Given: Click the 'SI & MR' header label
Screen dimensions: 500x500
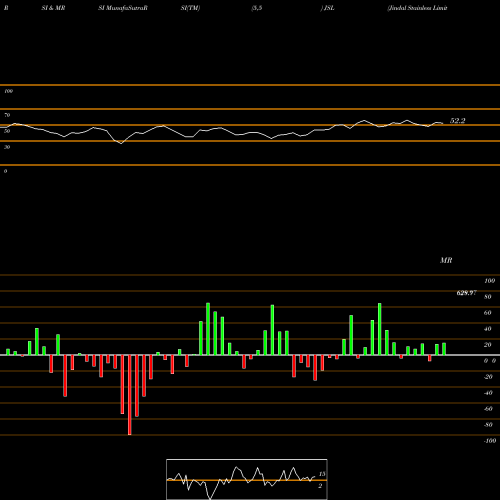Looking at the screenshot, I should point(53,8).
